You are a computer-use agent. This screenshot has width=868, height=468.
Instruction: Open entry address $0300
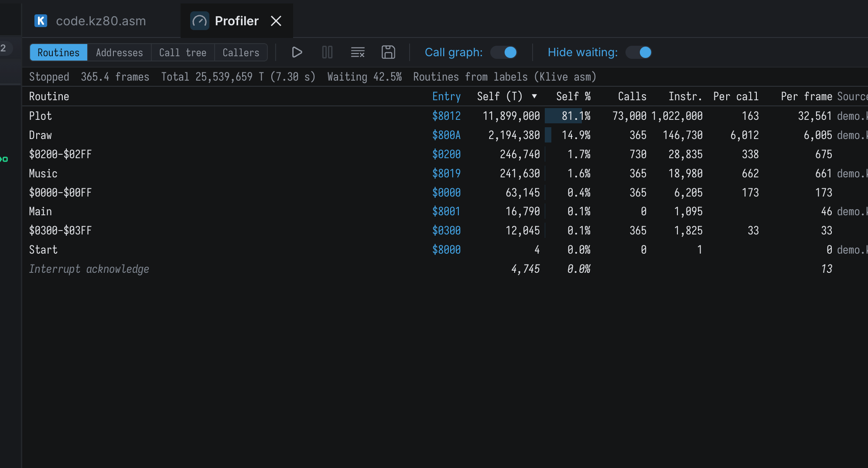coord(446,231)
